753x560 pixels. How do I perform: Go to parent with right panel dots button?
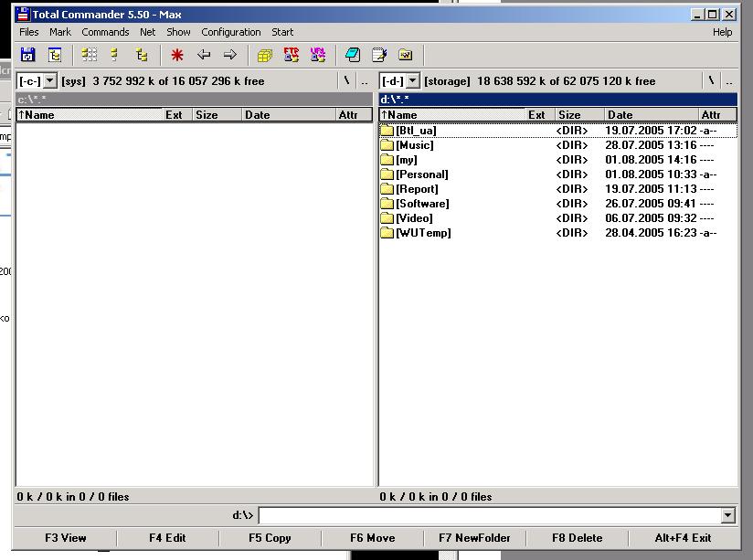coord(729,80)
